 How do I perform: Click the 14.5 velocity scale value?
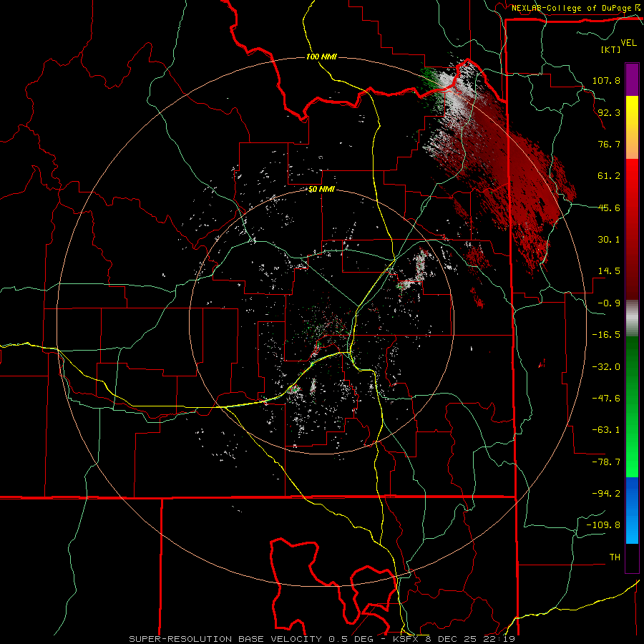pos(609,271)
